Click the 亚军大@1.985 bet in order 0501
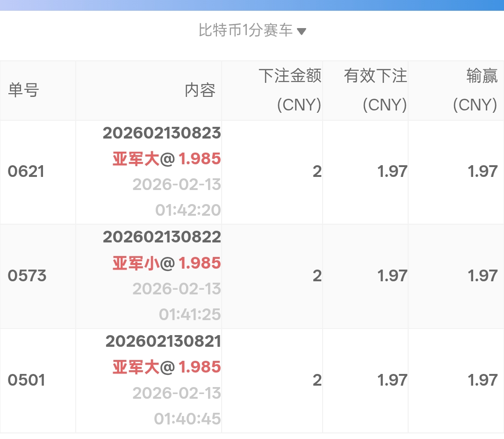 (x=166, y=367)
